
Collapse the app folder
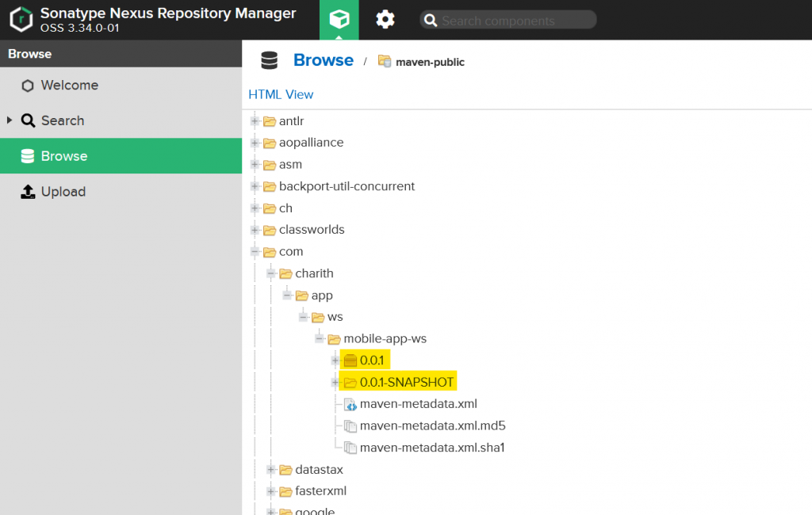(x=287, y=295)
